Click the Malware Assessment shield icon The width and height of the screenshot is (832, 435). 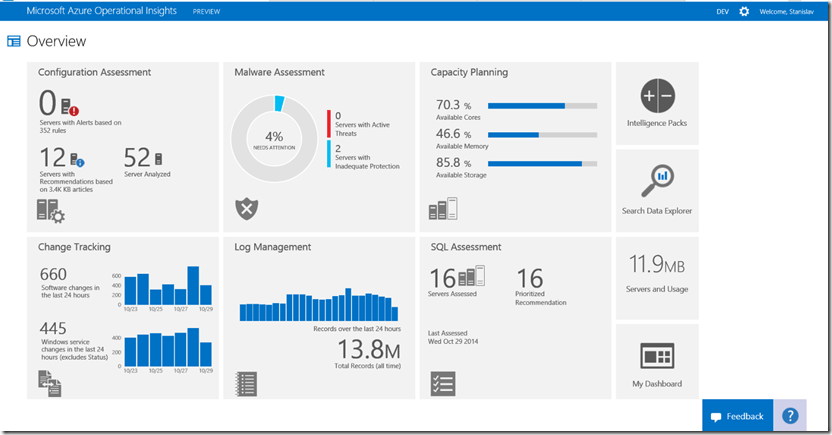246,208
